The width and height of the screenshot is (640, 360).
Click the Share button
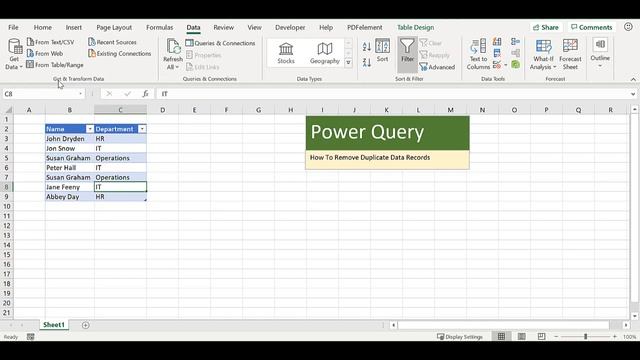[x=546, y=27]
